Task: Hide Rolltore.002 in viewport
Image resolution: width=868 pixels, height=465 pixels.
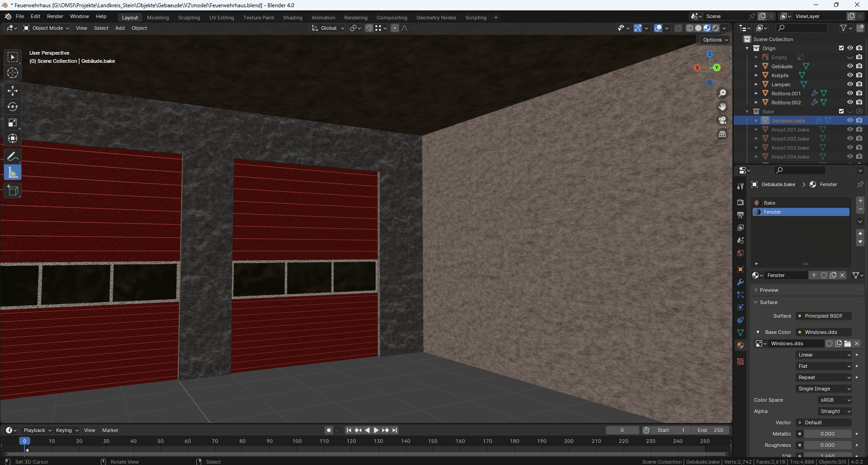Action: point(850,102)
